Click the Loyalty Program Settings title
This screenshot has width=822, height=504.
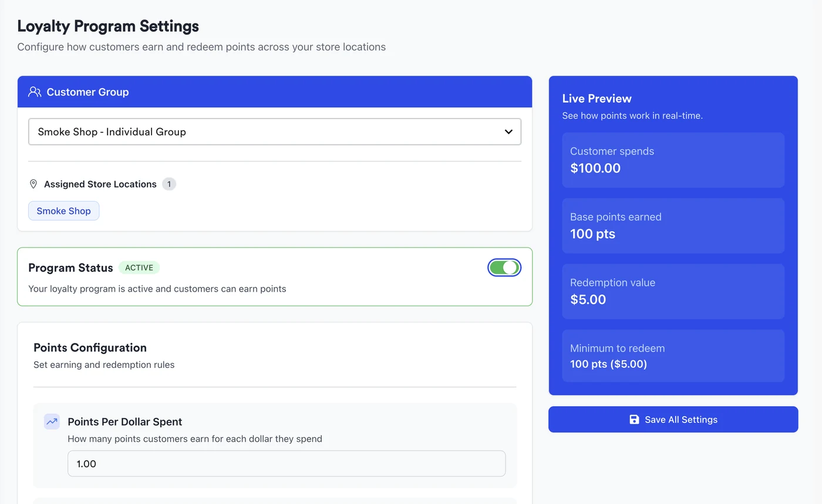coord(108,26)
